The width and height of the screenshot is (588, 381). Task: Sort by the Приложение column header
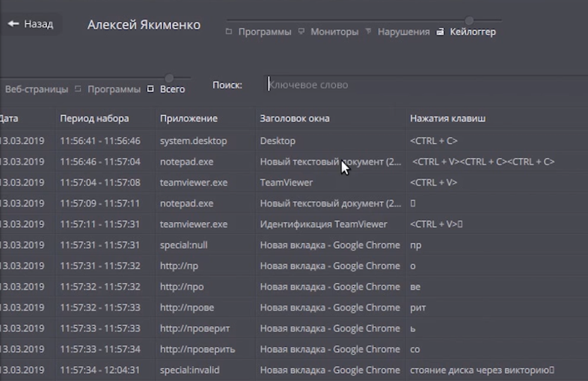(x=189, y=118)
